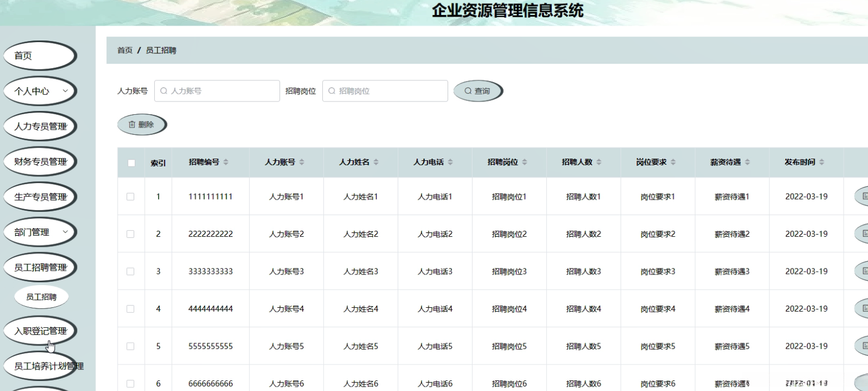Open 入职登记管理 menu
This screenshot has width=868, height=391.
(39, 331)
